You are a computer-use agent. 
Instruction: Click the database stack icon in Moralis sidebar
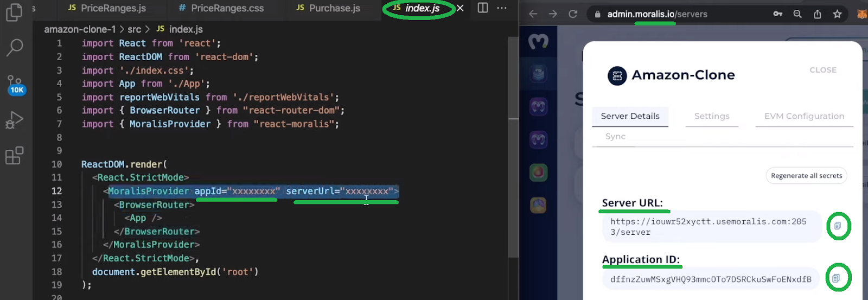[538, 73]
